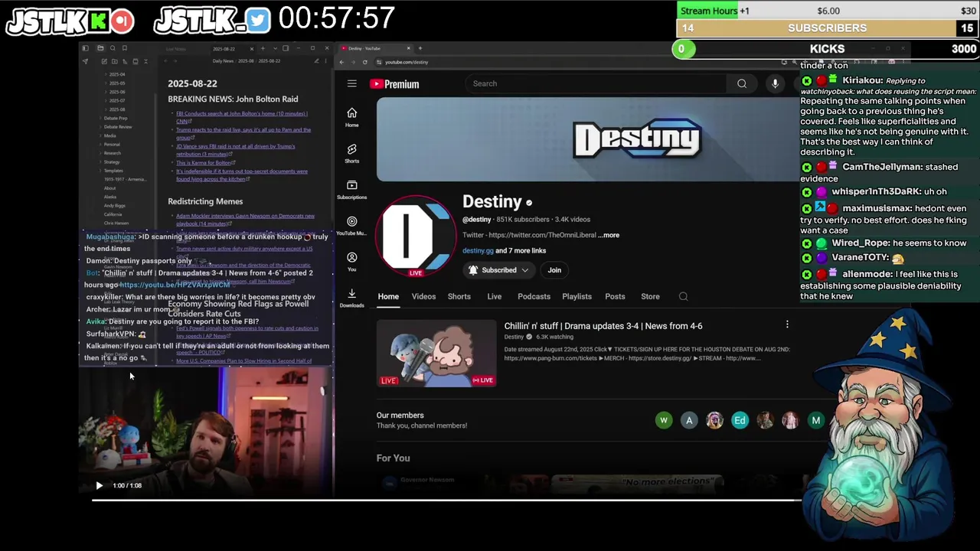
Task: Click the Twitter bird icon in overlay
Action: point(258,21)
